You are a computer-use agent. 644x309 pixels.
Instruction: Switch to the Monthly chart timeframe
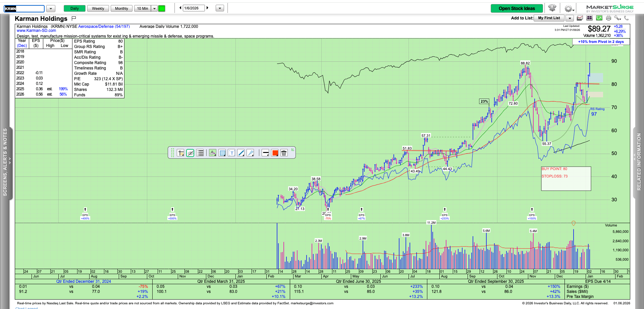coord(121,8)
